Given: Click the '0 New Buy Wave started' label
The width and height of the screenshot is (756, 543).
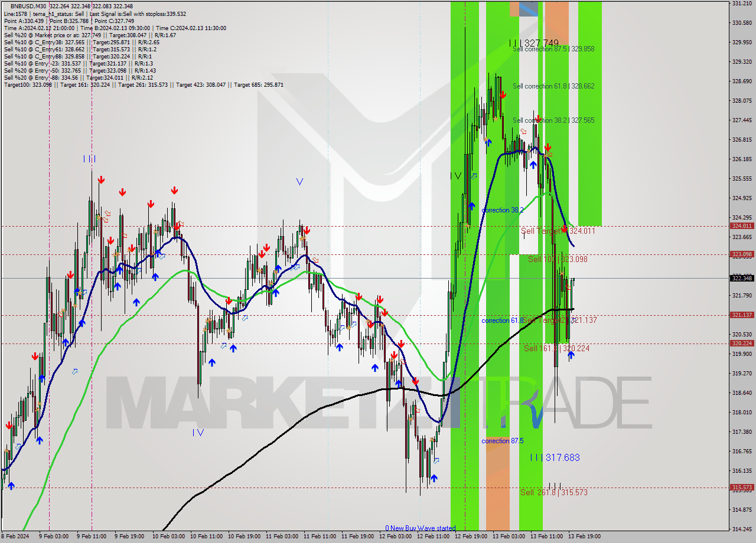Looking at the screenshot, I should pos(421,528).
